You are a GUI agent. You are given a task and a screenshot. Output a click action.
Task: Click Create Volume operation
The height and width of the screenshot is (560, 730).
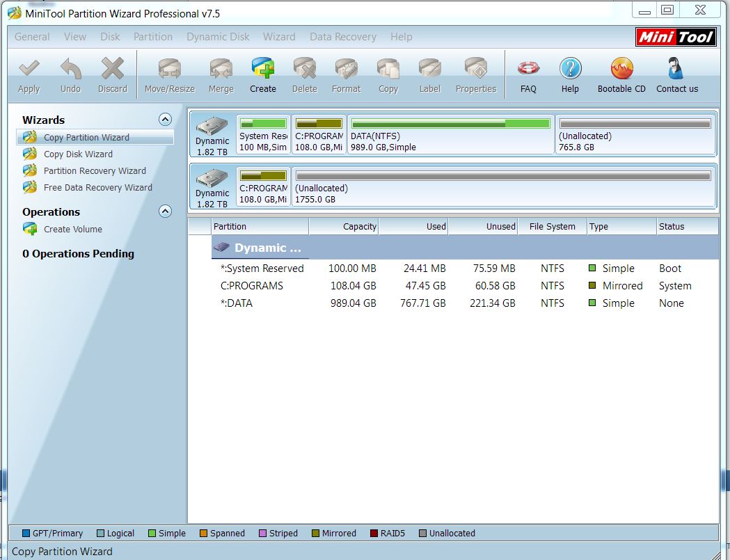point(72,229)
